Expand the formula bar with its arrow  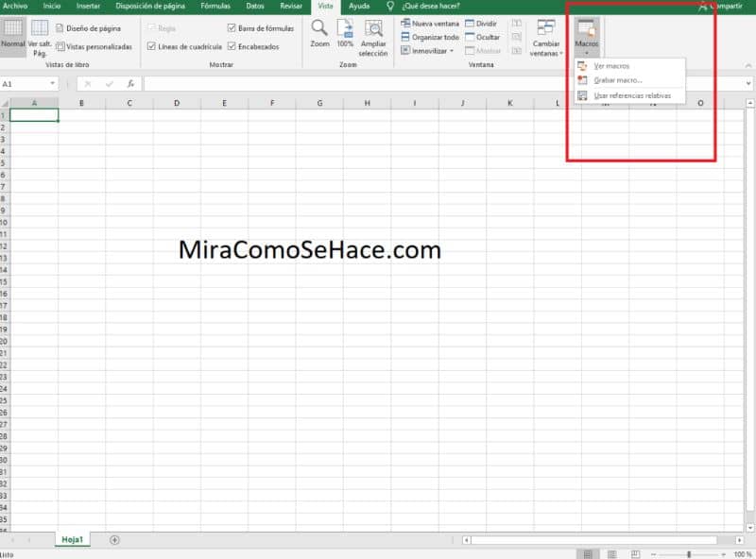[748, 84]
